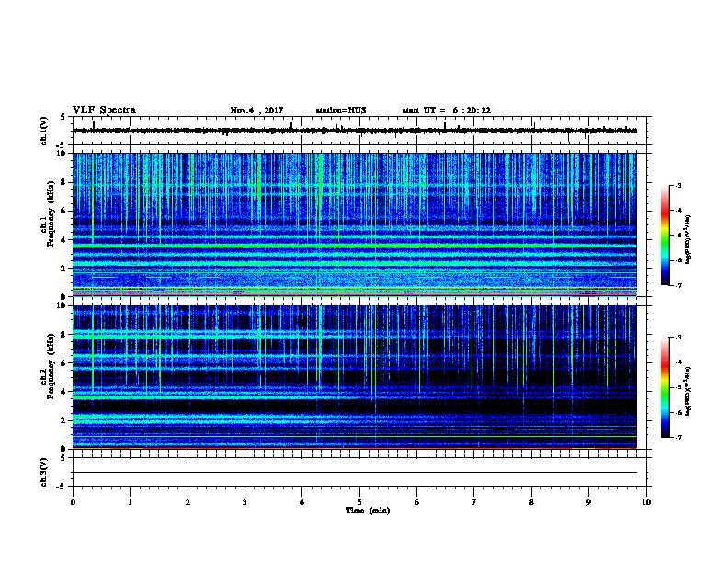
Task: Click the "5" tick on ch.1(V) axis
Action: [x=63, y=117]
